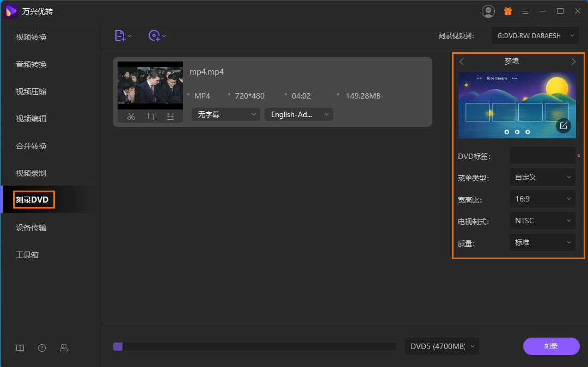Open the effects adjustment sliders icon
Screen dimensions: 588x367
coord(170,117)
